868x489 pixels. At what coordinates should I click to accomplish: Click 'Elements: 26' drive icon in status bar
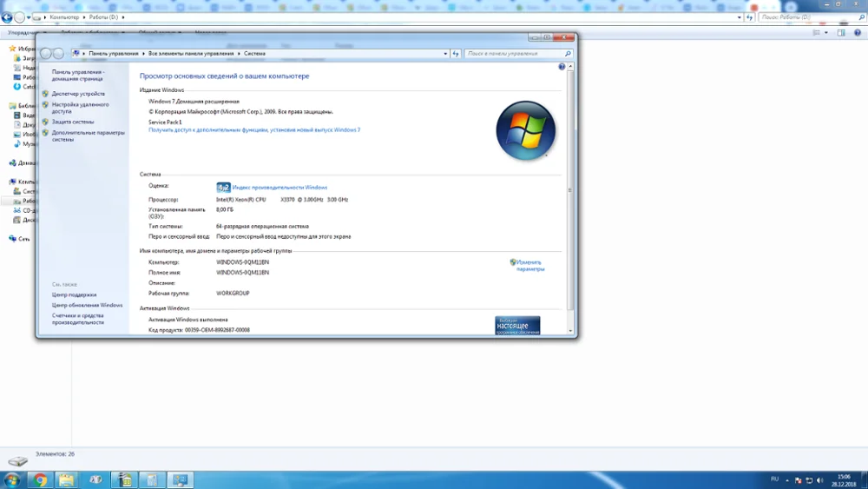[17, 460]
